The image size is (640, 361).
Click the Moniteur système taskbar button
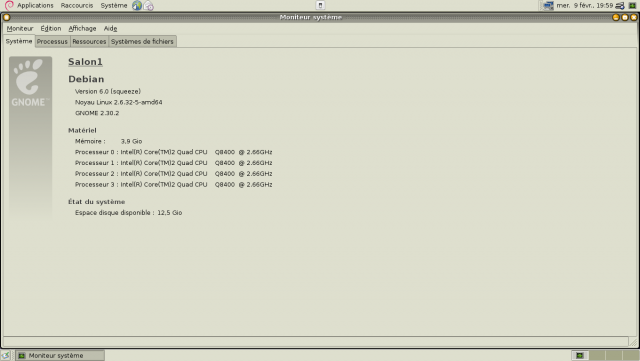tap(60, 355)
